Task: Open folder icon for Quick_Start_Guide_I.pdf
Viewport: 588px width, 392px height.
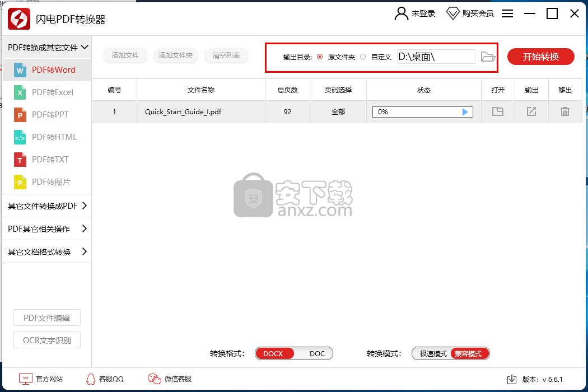Action: click(498, 111)
